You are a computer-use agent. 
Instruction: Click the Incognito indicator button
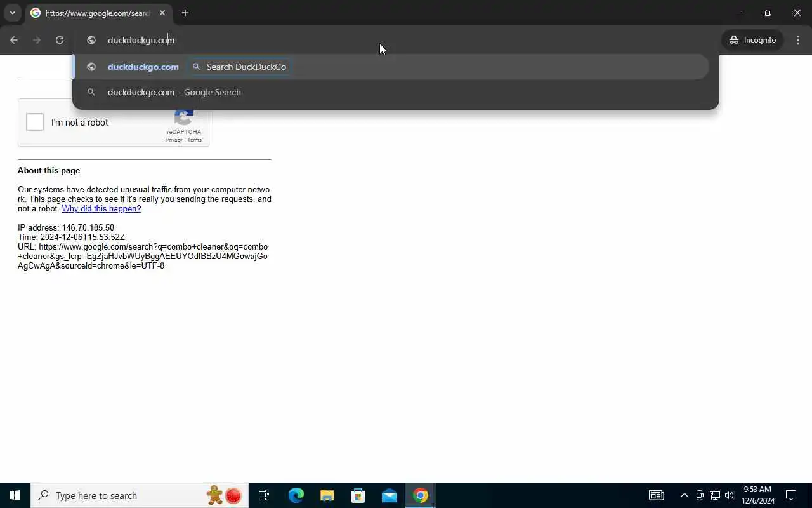point(753,40)
